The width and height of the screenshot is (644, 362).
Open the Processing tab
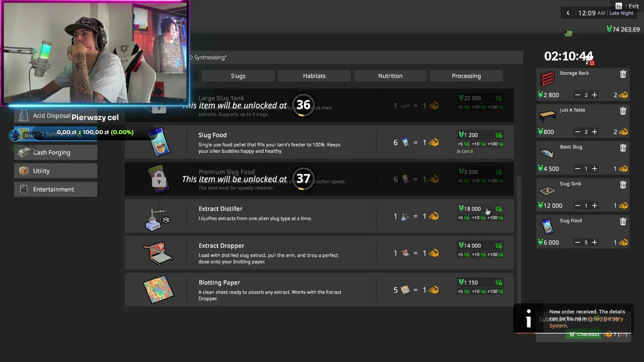click(x=466, y=76)
